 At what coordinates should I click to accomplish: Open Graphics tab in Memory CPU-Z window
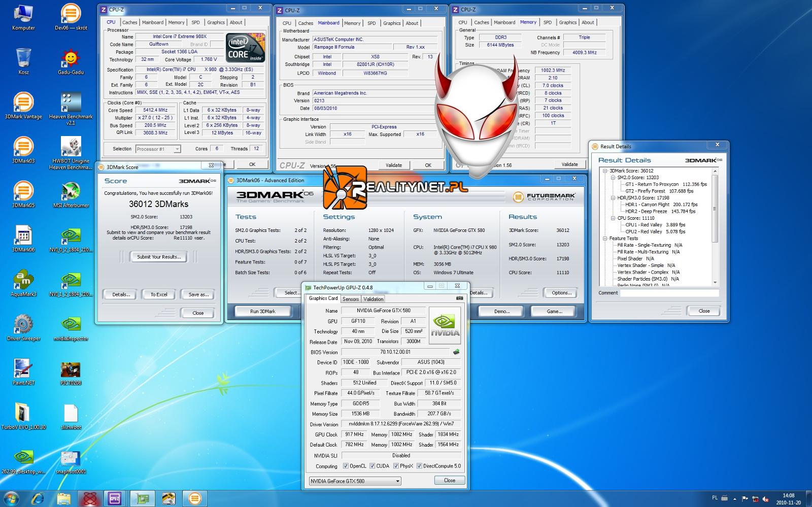[567, 22]
